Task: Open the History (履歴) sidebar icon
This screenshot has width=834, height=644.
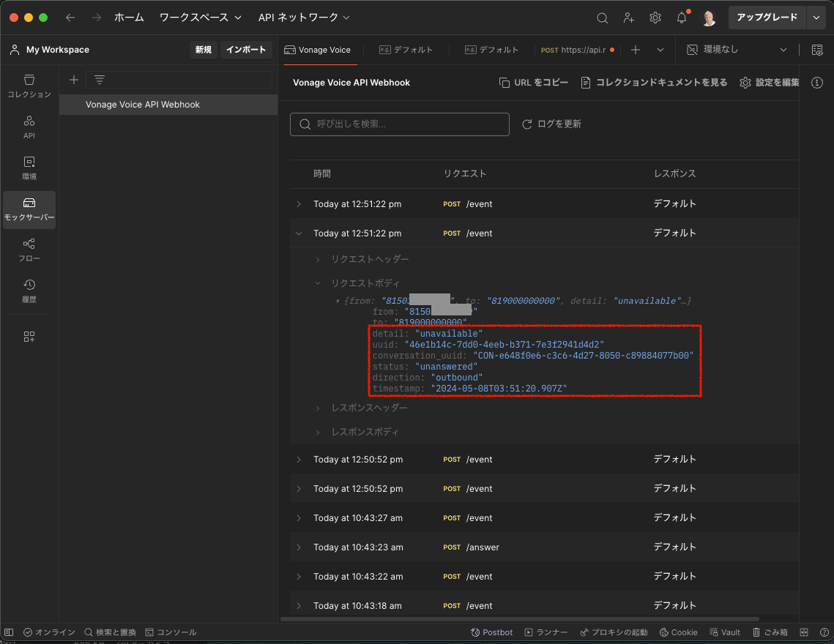Action: tap(29, 291)
